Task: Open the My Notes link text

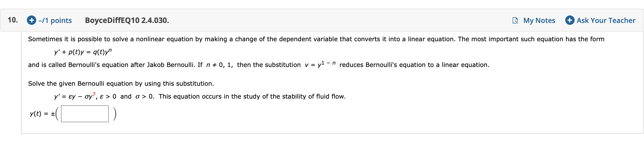Action: (x=539, y=21)
